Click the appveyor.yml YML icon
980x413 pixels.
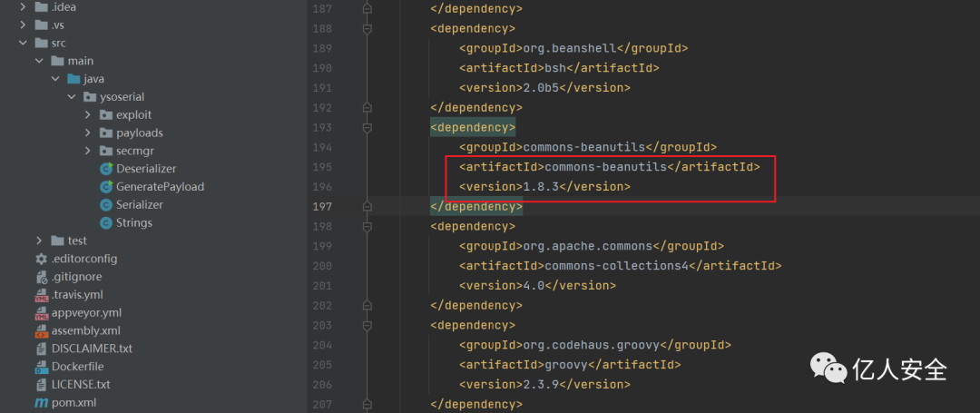point(41,313)
